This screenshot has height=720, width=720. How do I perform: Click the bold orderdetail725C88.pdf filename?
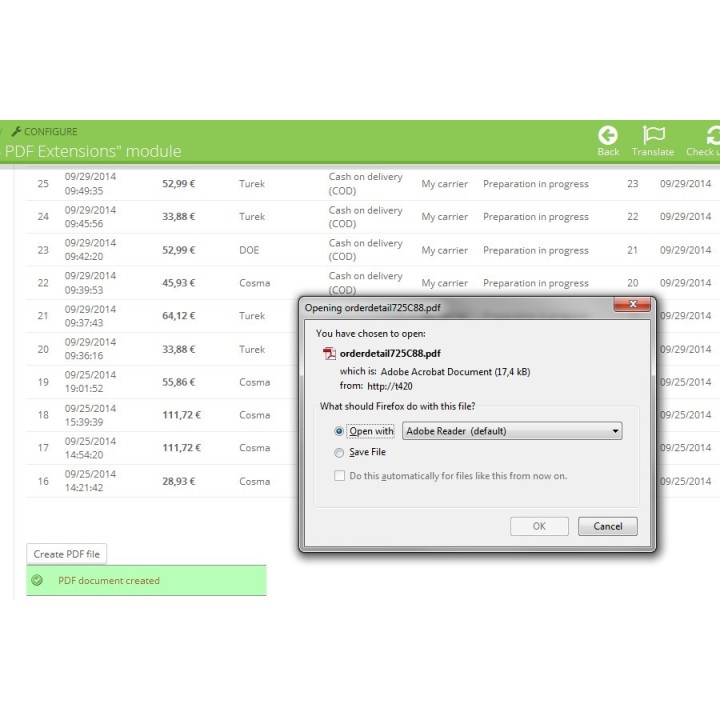coord(390,354)
